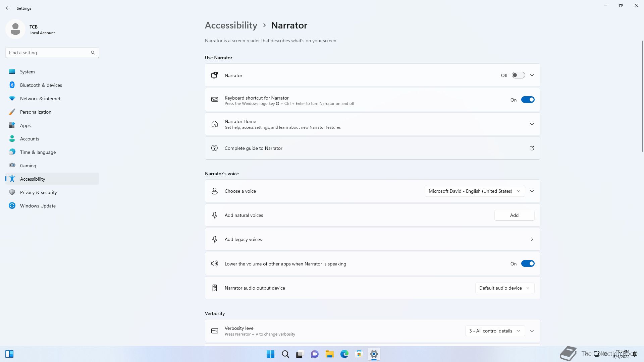Open the Widgets button on the taskbar
Screen dimensions: 644x362
[9, 354]
